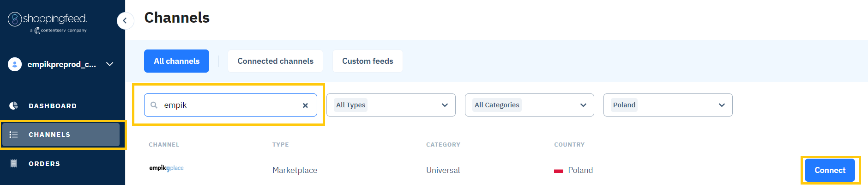Open the Custom feeds tab
The image size is (868, 185).
click(368, 61)
